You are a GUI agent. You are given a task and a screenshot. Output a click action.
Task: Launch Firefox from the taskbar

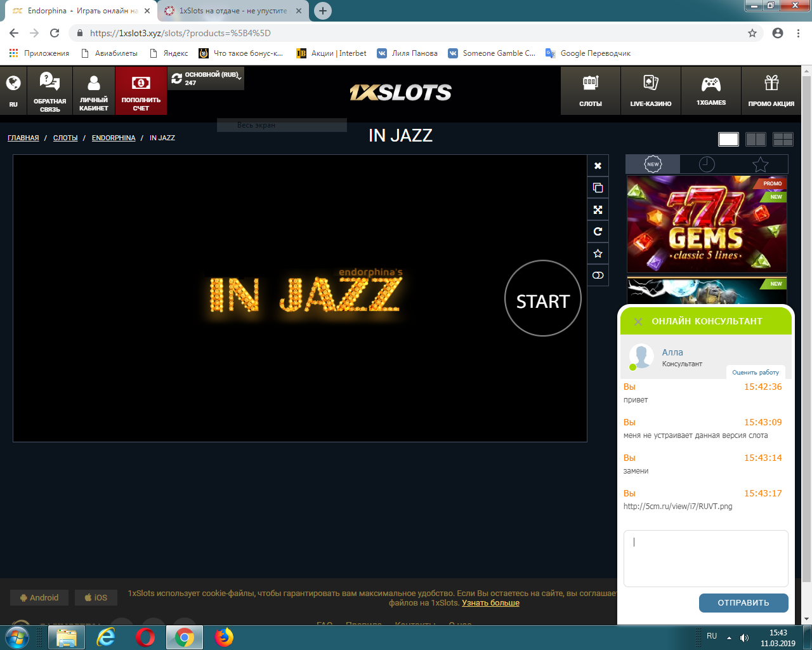click(223, 637)
